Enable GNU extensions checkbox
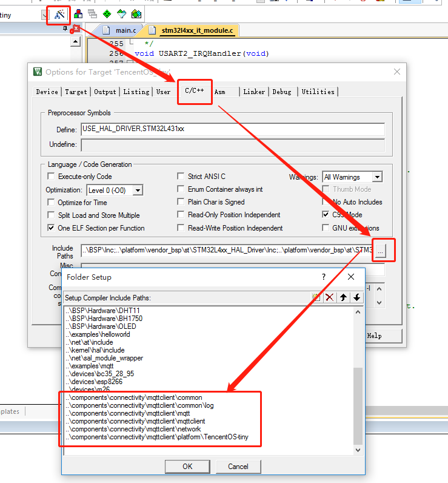Image resolution: width=448 pixels, height=483 pixels. pyautogui.click(x=326, y=228)
